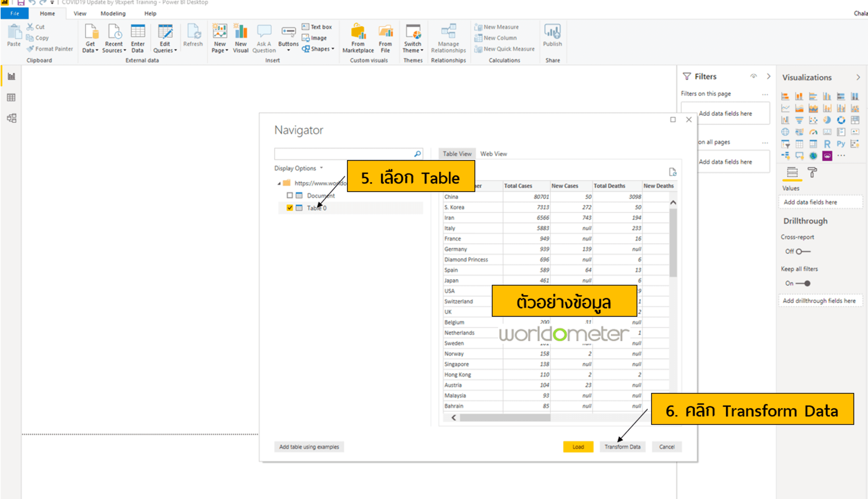The width and height of the screenshot is (868, 499).
Task: Open the Data view from the left sidebar
Action: [x=11, y=97]
